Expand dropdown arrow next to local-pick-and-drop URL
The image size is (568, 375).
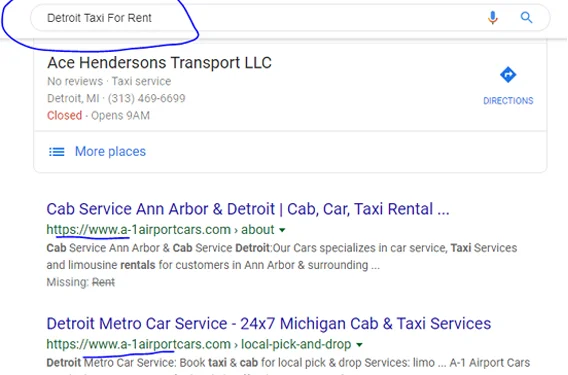click(359, 345)
